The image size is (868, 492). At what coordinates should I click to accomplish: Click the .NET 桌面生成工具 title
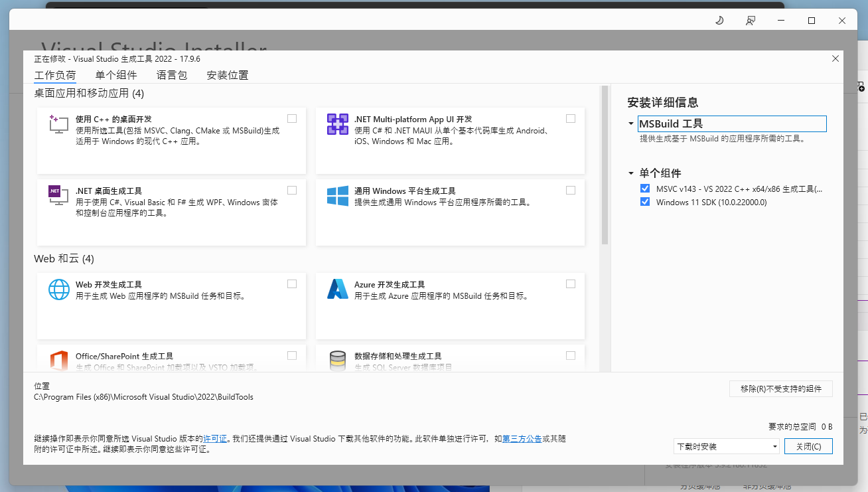click(109, 191)
